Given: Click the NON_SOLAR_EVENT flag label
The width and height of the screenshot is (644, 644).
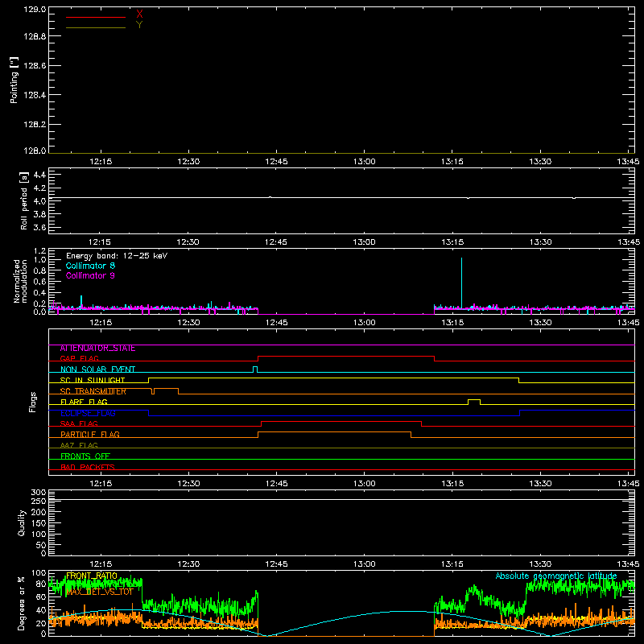Looking at the screenshot, I should [x=97, y=369].
